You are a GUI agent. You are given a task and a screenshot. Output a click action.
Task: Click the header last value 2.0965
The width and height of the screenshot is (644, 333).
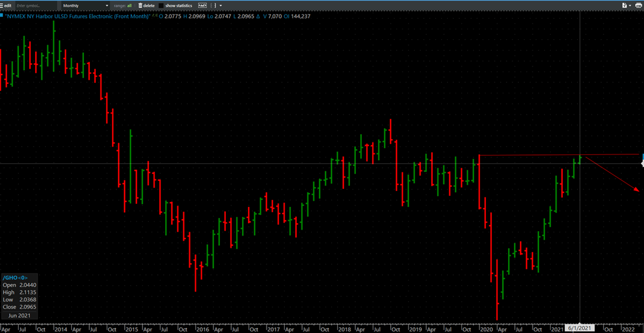pyautogui.click(x=246, y=16)
